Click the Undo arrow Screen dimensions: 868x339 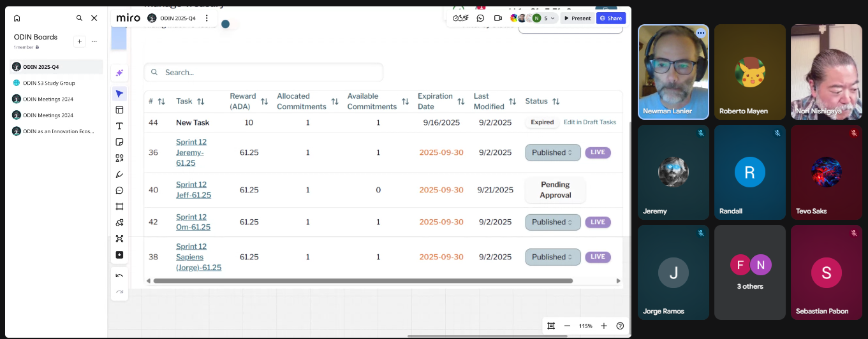click(x=119, y=276)
